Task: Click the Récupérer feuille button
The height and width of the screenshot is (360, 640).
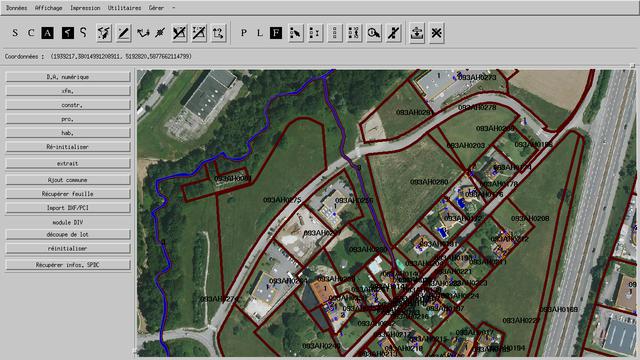Action: [x=68, y=194]
